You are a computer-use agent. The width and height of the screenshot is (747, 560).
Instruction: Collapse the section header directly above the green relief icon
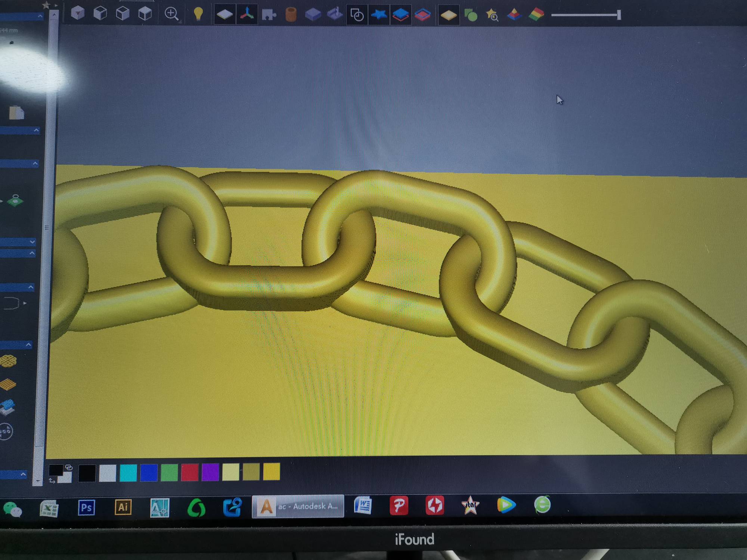click(x=19, y=164)
